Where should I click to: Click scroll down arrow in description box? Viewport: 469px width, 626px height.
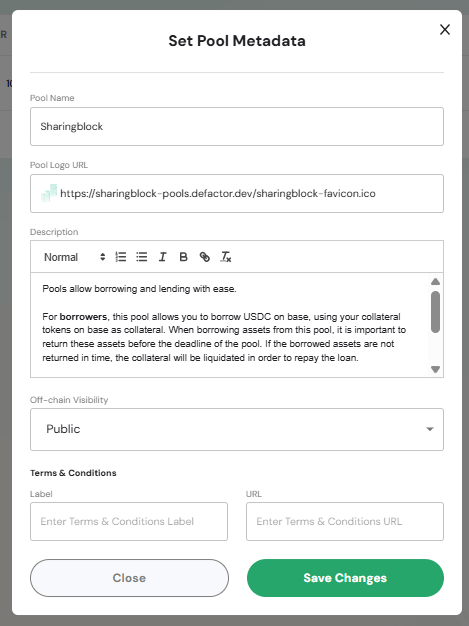point(435,369)
